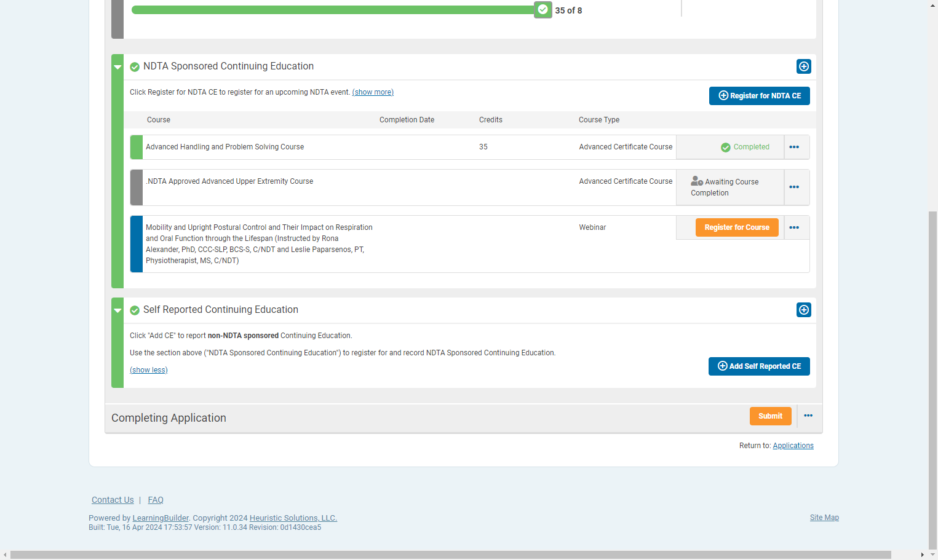
Task: Open Site Map link
Action: (x=824, y=518)
